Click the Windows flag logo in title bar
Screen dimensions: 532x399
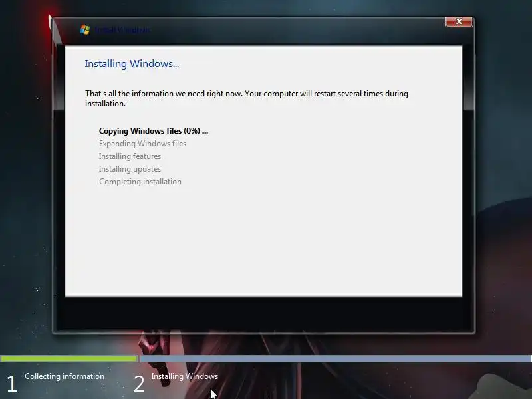(85, 29)
